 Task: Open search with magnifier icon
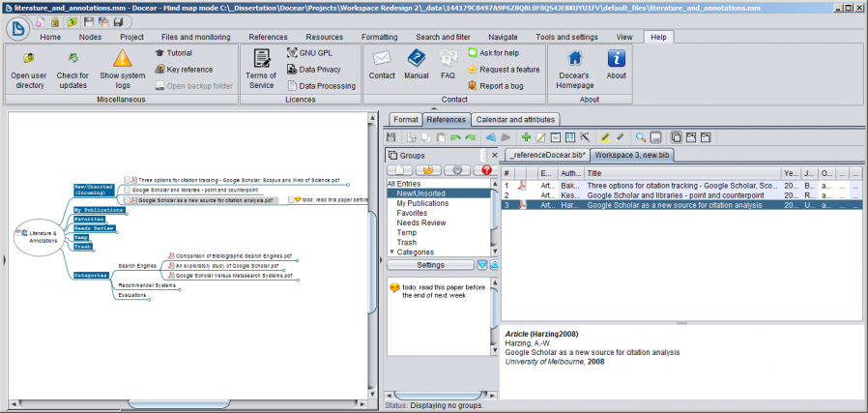click(x=641, y=137)
